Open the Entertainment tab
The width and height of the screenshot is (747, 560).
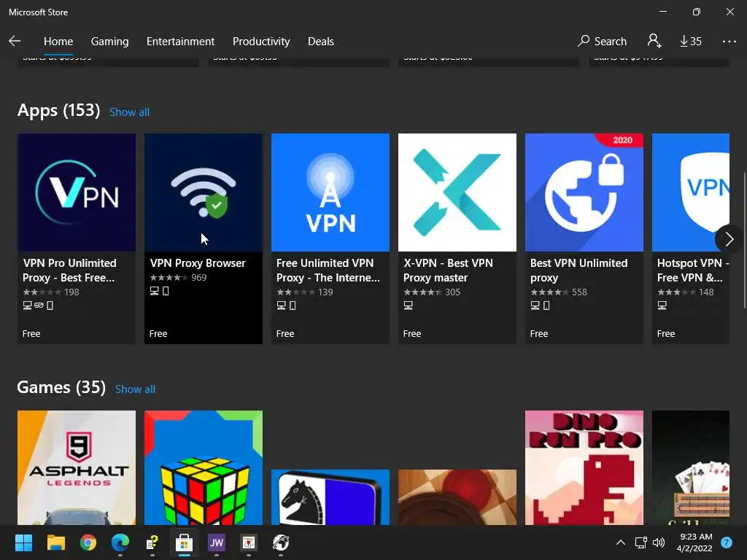pos(181,42)
